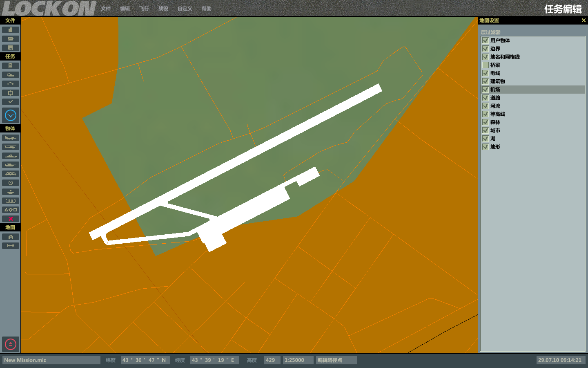
Task: Open the weather settings icon
Action: pyautogui.click(x=11, y=75)
